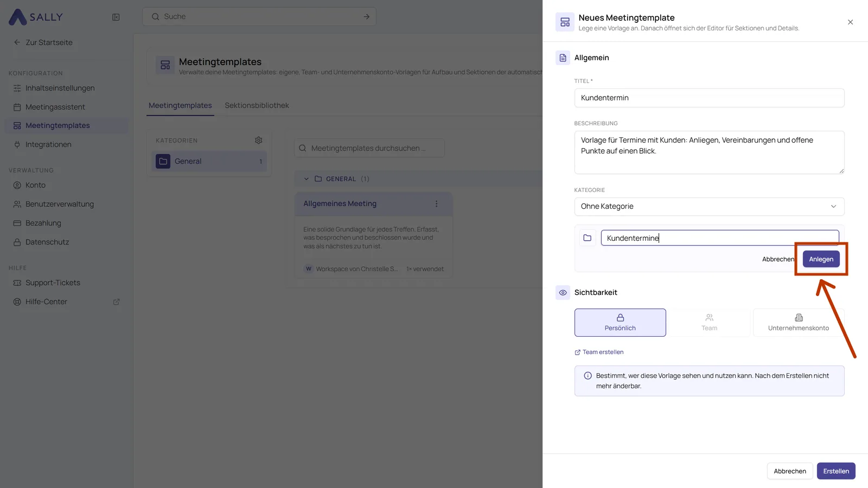This screenshot has width=868, height=488.
Task: Click external link icon next to Hilfe-Center
Action: pos(116,302)
